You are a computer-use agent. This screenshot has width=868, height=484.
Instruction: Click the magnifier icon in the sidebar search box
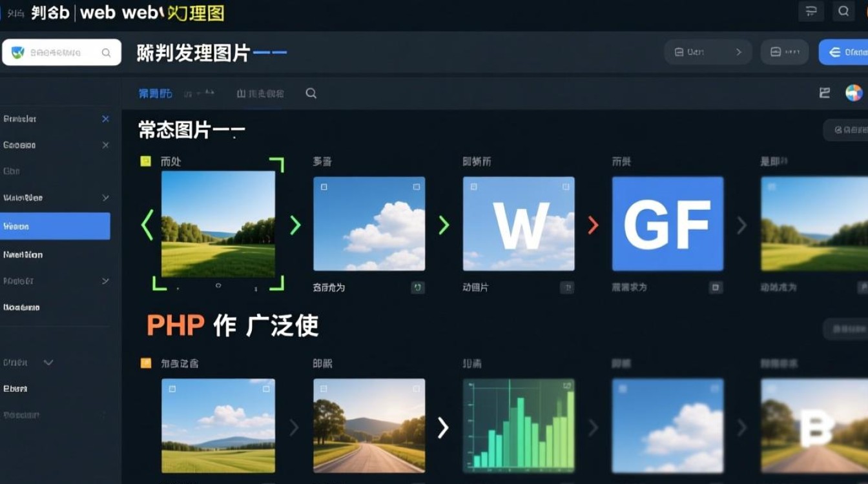pyautogui.click(x=107, y=52)
